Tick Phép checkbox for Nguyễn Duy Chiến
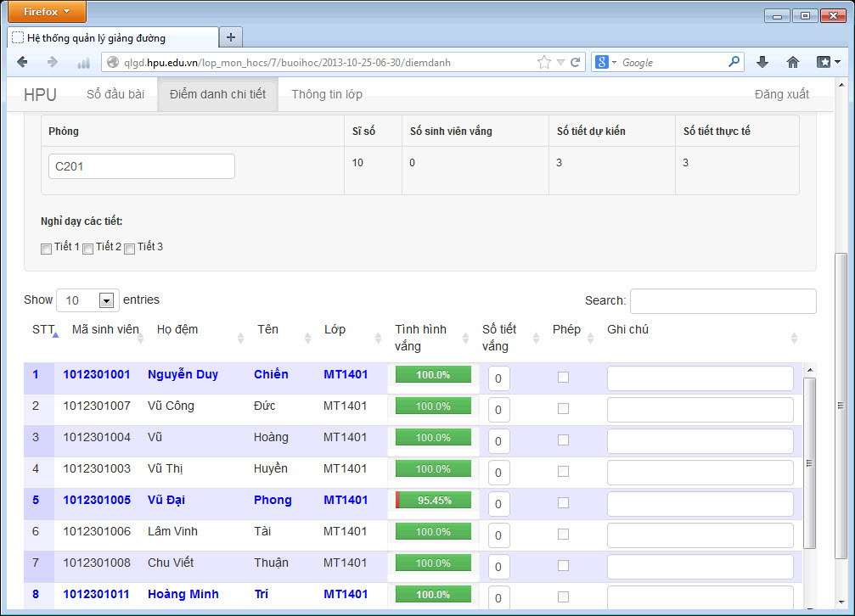The height and width of the screenshot is (616, 855). coord(563,378)
